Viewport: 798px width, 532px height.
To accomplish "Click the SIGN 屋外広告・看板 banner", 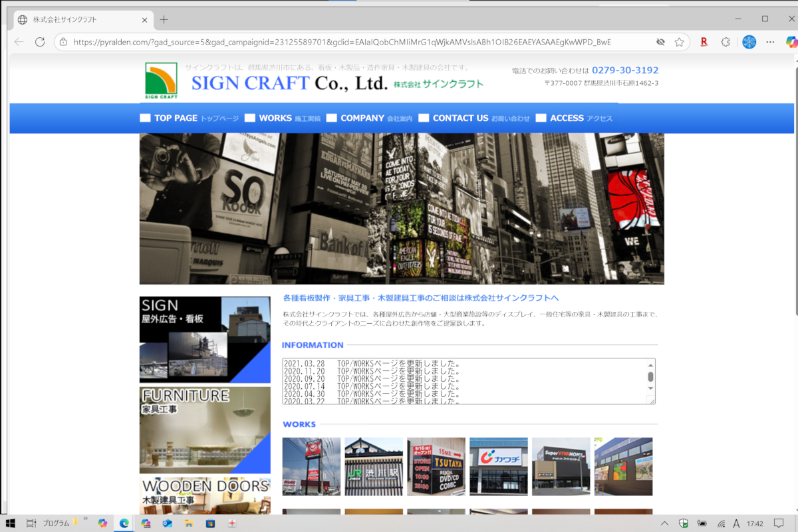I will coord(205,339).
